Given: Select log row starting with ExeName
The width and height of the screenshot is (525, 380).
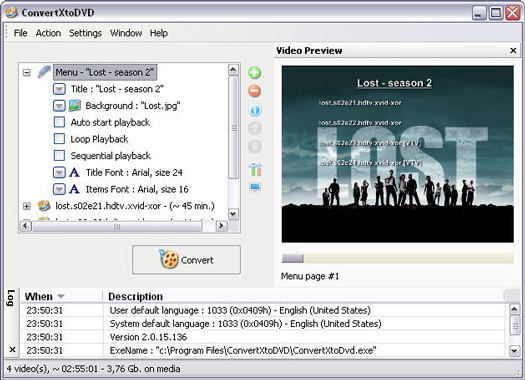Looking at the screenshot, I should [263, 350].
